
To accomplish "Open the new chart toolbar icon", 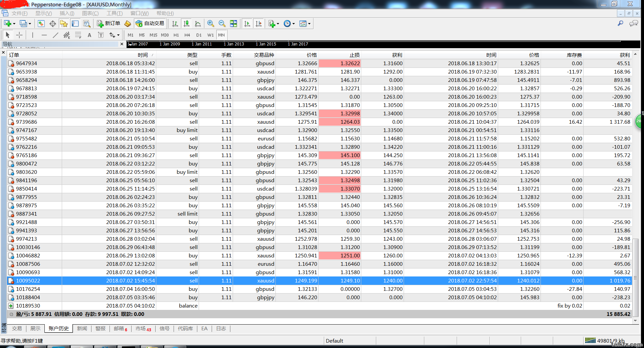I will click(x=7, y=23).
